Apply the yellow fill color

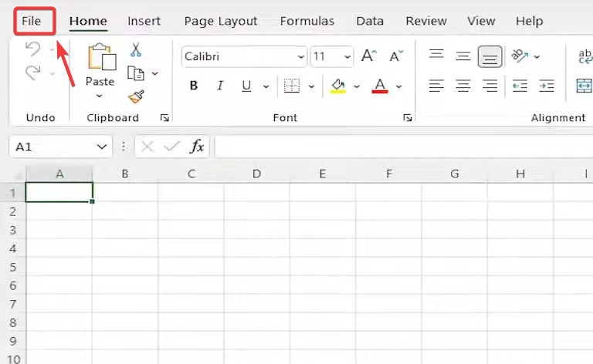(x=337, y=86)
